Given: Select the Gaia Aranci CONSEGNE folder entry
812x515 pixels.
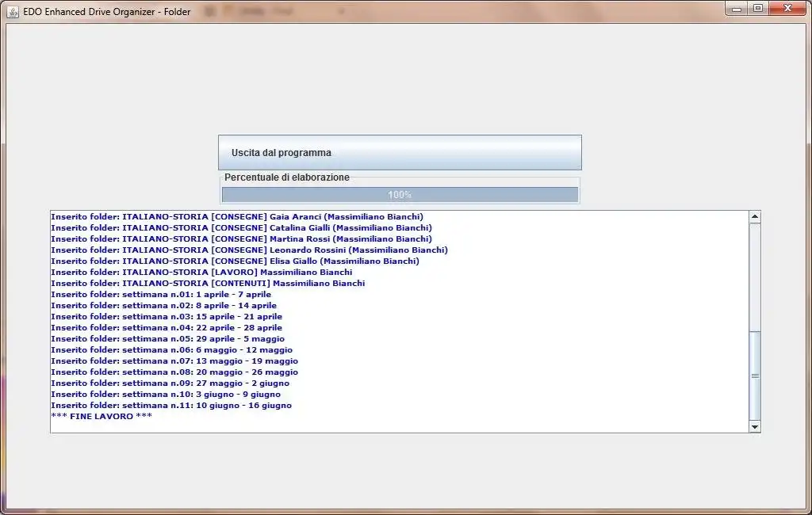Looking at the screenshot, I should click(x=238, y=216).
